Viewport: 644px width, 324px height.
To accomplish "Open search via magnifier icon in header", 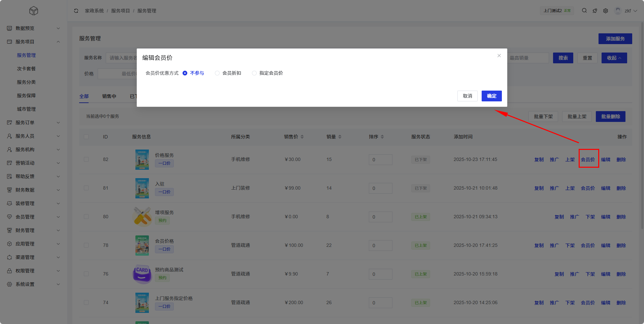I will pos(584,11).
